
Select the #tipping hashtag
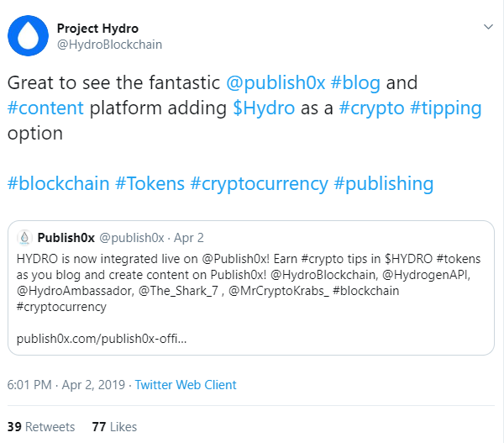tap(446, 108)
